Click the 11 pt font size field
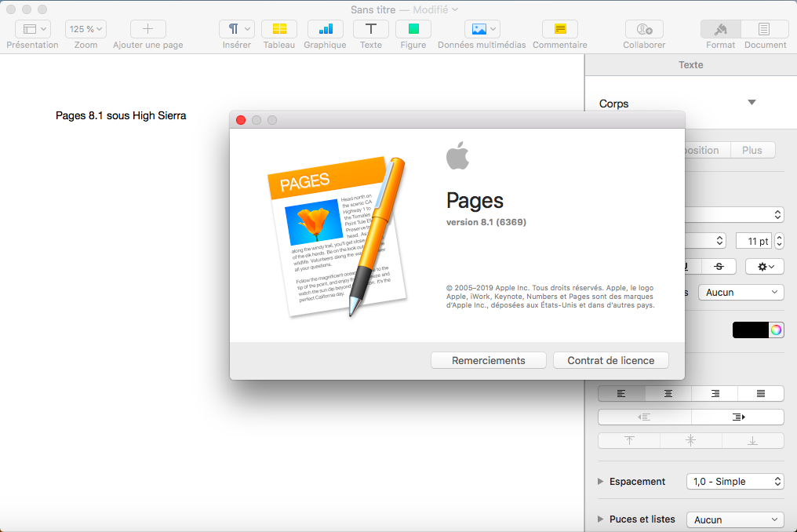 (x=754, y=241)
